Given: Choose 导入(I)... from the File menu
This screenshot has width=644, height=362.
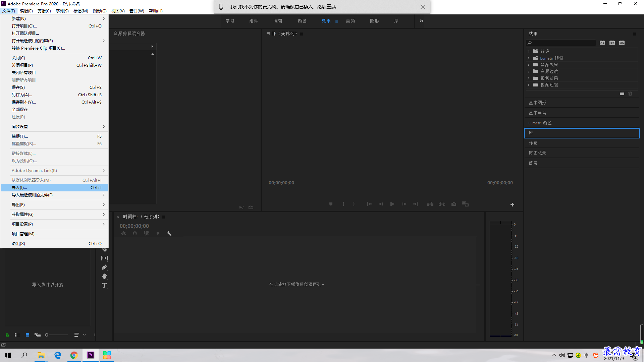Looking at the screenshot, I should coord(54,188).
